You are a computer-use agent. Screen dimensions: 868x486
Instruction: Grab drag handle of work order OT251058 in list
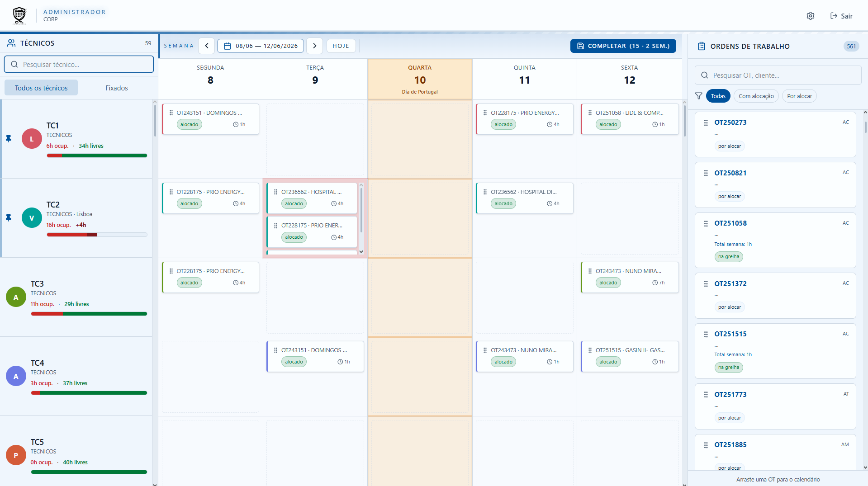click(x=706, y=224)
